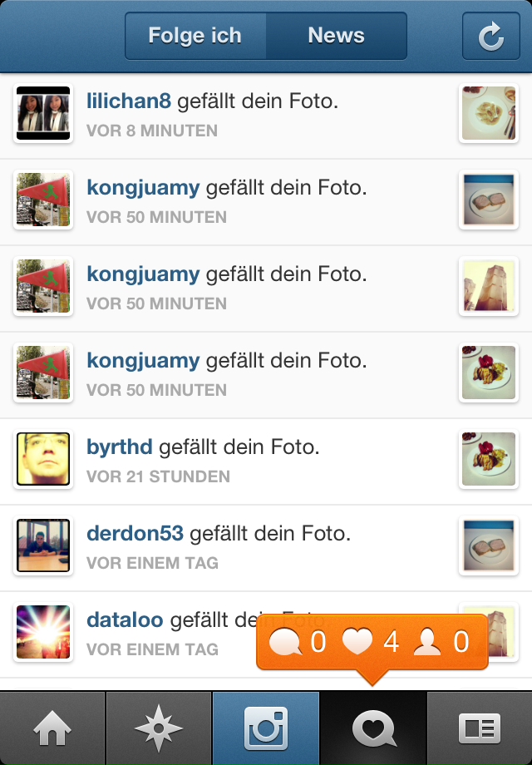Open the explore star icon
532x765 pixels.
[159, 728]
